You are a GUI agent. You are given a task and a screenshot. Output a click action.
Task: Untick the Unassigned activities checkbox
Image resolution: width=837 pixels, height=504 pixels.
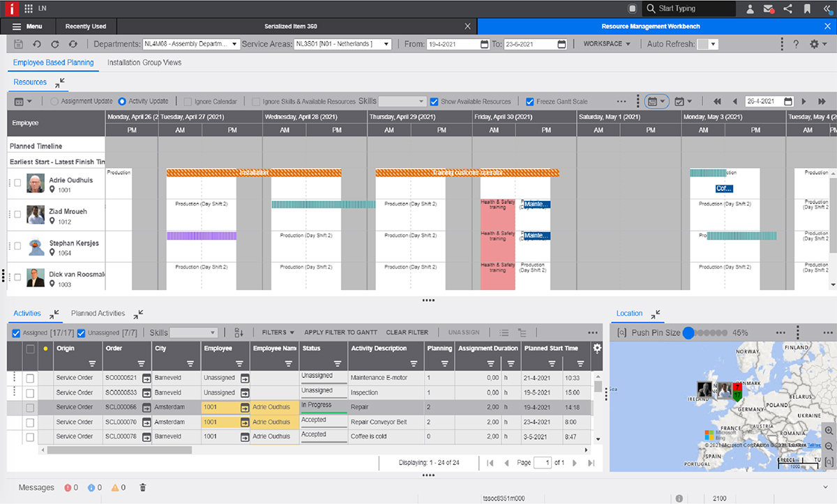[82, 333]
